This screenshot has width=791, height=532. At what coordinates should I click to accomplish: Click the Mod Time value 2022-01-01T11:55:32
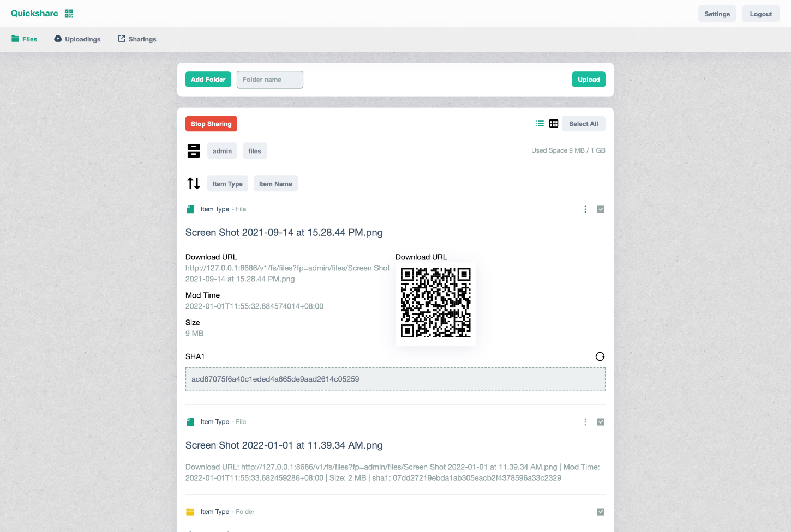(x=254, y=306)
